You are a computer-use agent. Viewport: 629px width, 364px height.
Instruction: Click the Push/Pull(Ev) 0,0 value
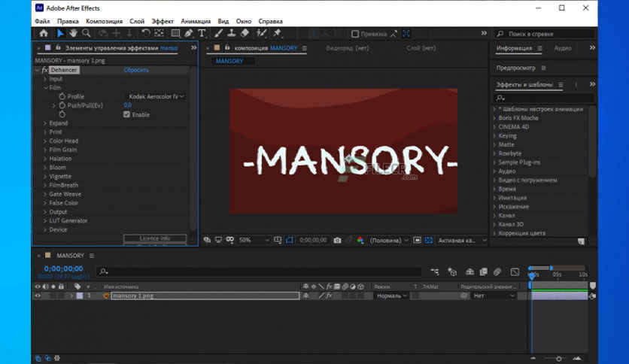pyautogui.click(x=127, y=105)
